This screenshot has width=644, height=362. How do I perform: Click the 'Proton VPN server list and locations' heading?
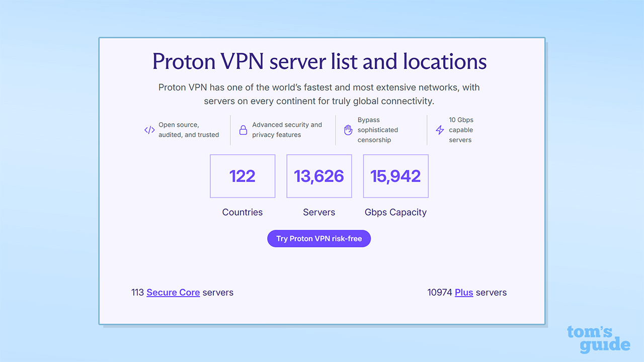pos(319,61)
